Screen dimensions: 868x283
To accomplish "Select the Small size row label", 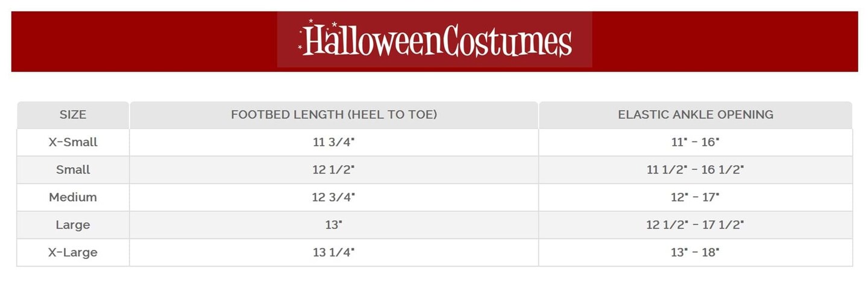I will pos(73,170).
